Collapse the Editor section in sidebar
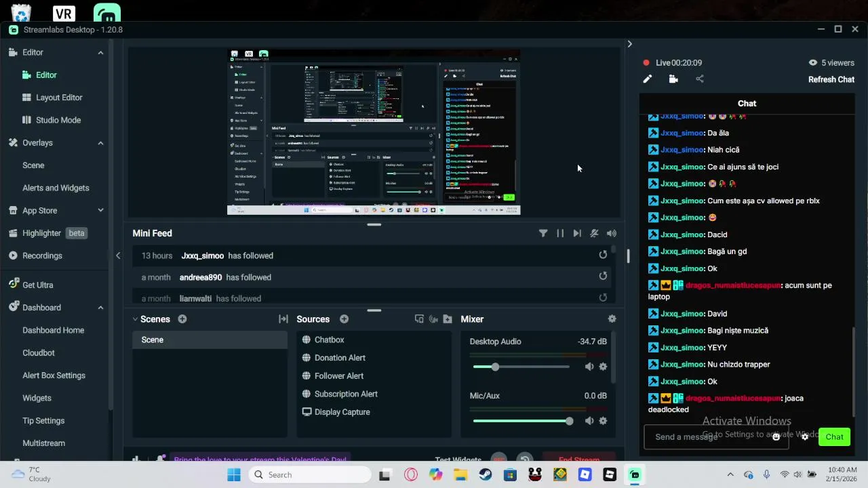The width and height of the screenshot is (868, 488). [100, 53]
